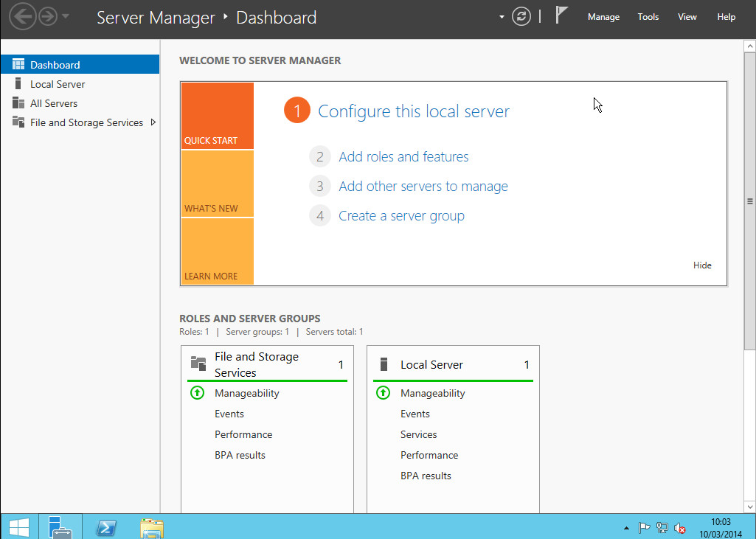Click the network tray icon

click(x=662, y=529)
